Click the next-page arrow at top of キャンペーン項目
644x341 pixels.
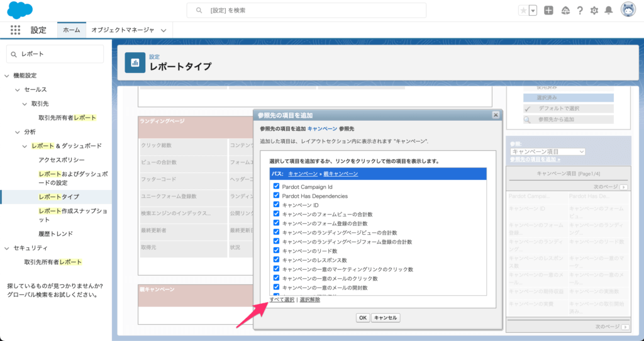tap(625, 187)
